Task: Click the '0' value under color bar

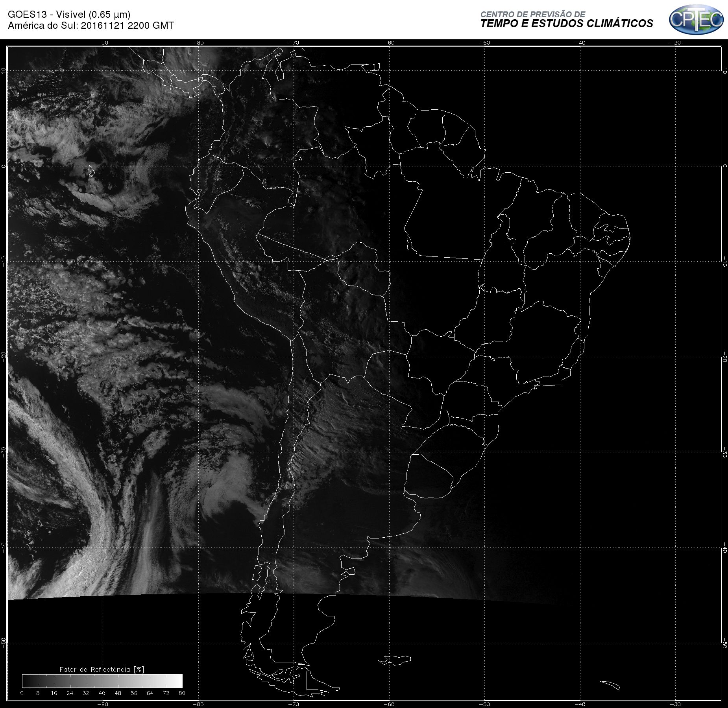Action: 22,693
